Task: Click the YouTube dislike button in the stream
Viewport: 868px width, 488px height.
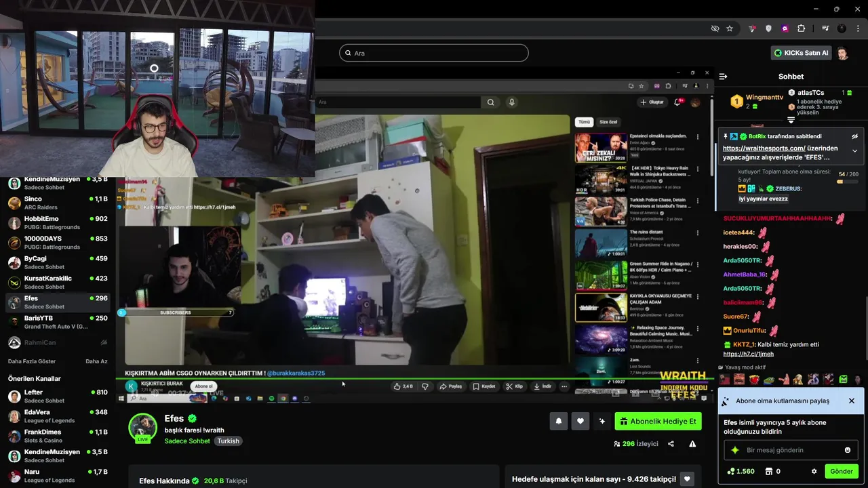Action: tap(425, 386)
